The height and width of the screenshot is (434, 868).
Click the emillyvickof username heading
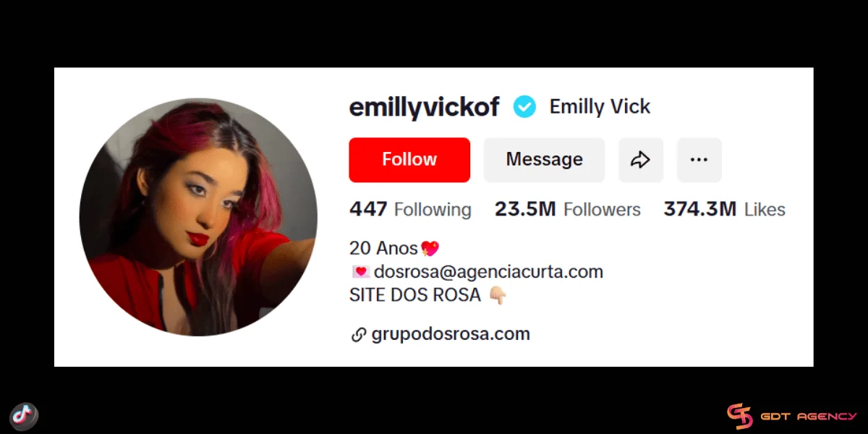pyautogui.click(x=425, y=107)
